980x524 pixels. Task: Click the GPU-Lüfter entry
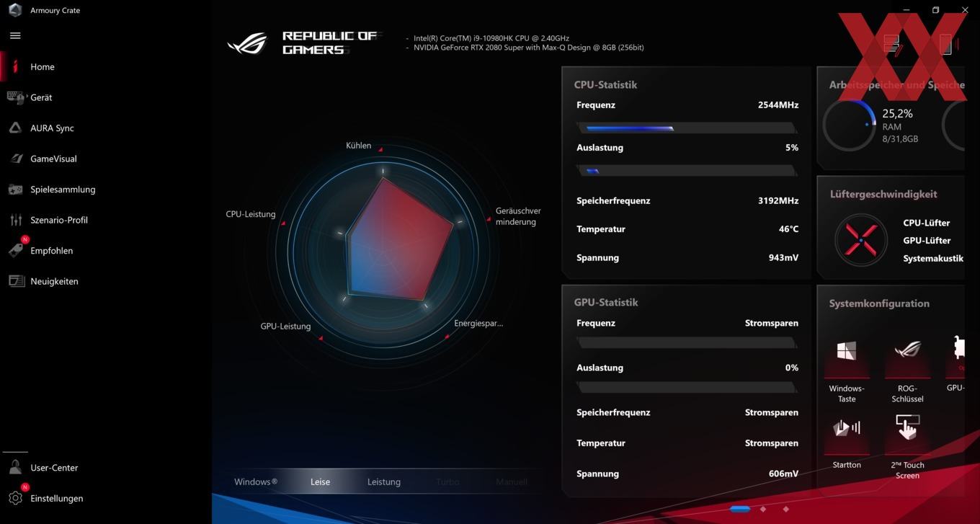tap(927, 241)
